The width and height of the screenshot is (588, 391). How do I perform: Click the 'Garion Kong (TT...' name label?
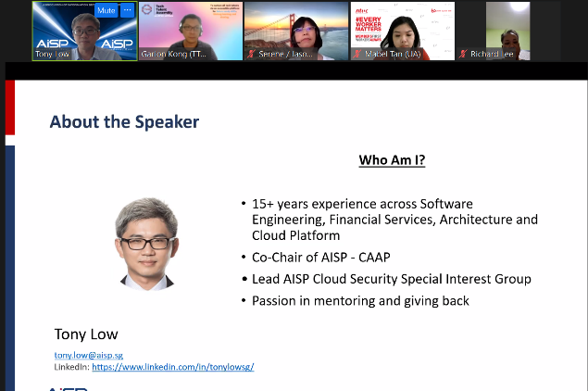tap(173, 54)
